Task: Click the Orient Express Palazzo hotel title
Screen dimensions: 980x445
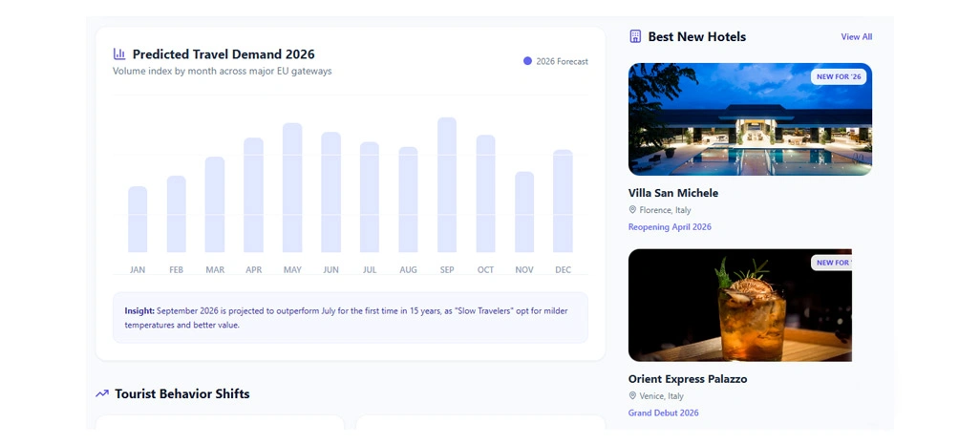Action: click(688, 379)
